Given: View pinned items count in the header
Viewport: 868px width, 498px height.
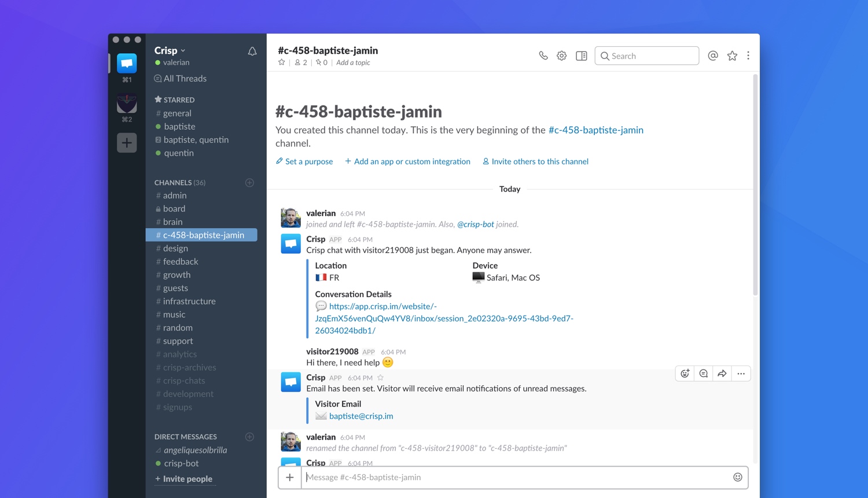Looking at the screenshot, I should pyautogui.click(x=322, y=63).
